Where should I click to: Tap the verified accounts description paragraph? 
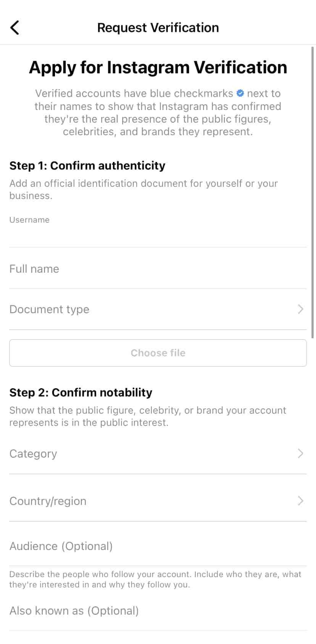tap(158, 113)
